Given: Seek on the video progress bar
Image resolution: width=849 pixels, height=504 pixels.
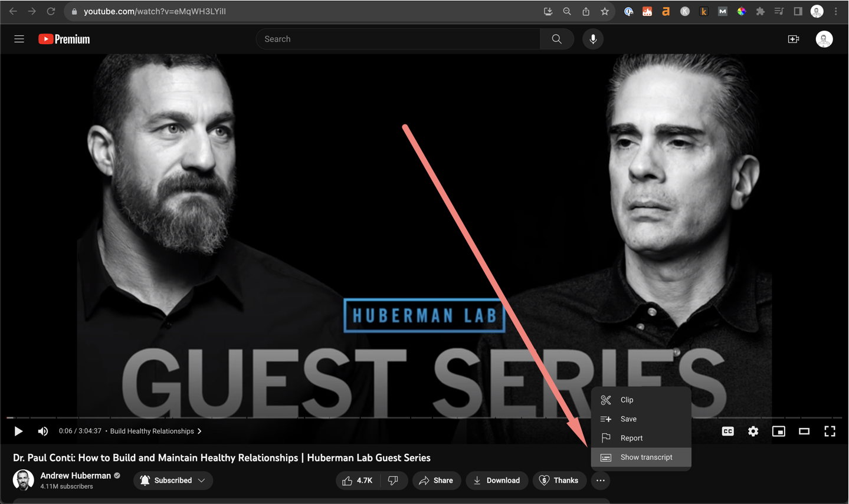Looking at the screenshot, I should (x=424, y=417).
